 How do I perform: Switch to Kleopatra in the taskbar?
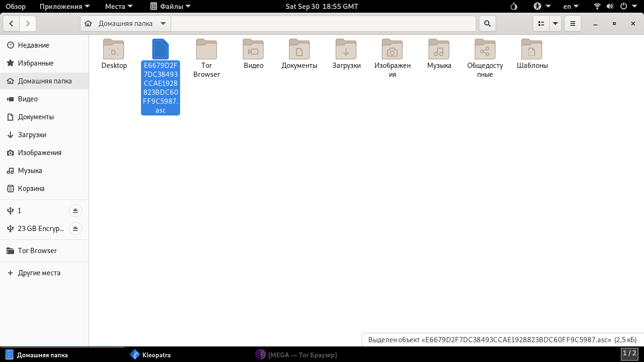click(151, 355)
